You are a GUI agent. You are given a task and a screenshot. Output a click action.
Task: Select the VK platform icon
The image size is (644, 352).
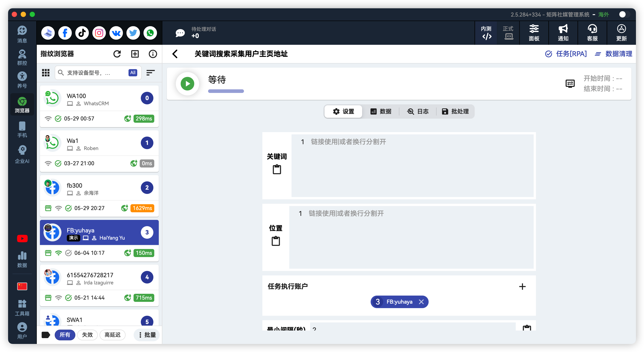point(116,33)
